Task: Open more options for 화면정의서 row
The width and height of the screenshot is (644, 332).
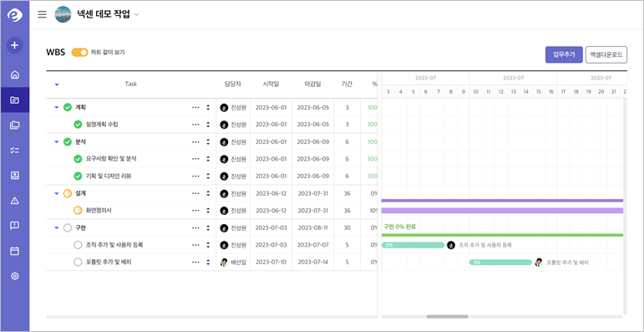Action: click(x=195, y=210)
